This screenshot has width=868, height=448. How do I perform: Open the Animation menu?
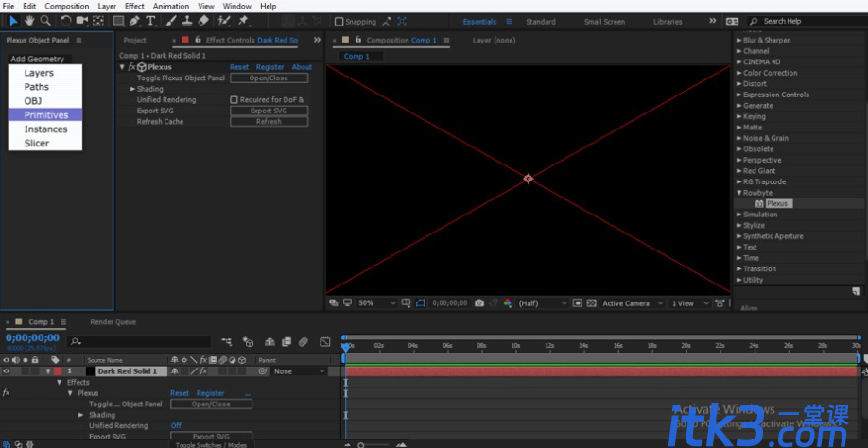171,6
